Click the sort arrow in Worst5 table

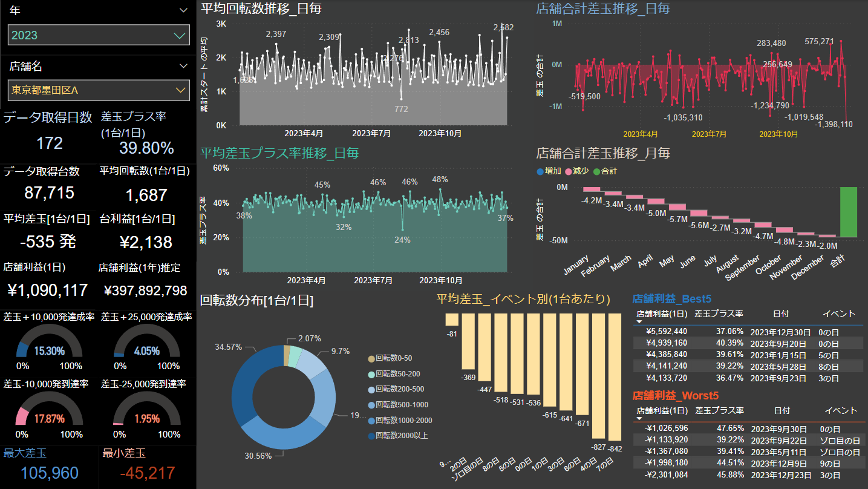pos(639,418)
